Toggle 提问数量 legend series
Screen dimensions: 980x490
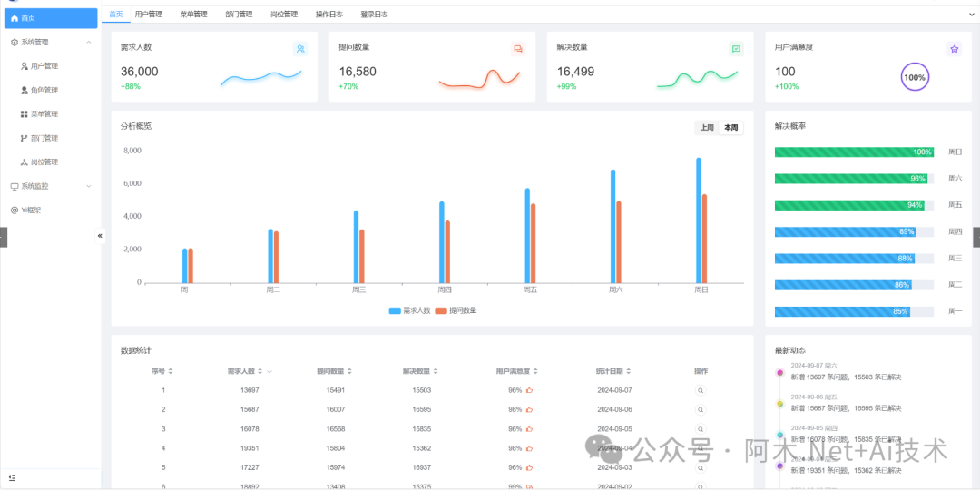click(x=456, y=310)
